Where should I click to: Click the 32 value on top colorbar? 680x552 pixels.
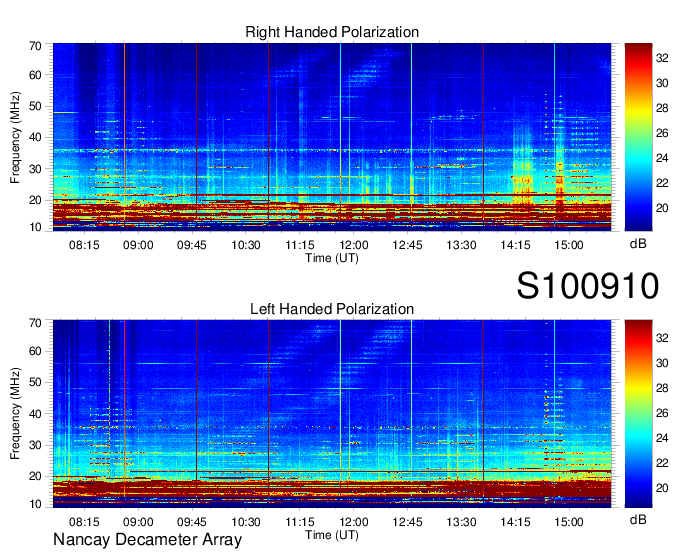(x=662, y=58)
